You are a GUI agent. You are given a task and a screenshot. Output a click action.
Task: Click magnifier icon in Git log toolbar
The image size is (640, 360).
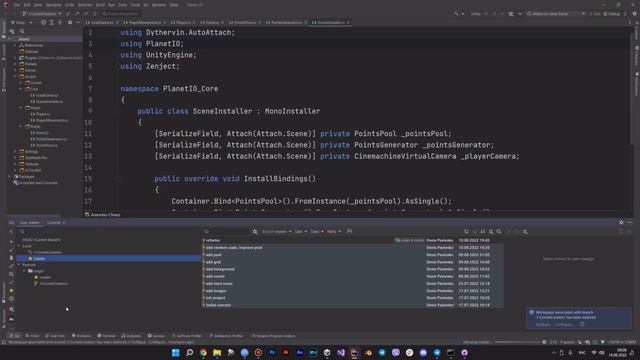499,231
